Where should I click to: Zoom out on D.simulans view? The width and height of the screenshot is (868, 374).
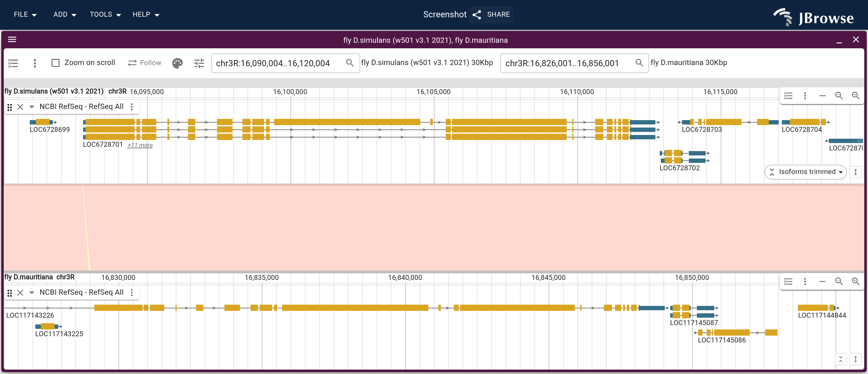coord(839,96)
